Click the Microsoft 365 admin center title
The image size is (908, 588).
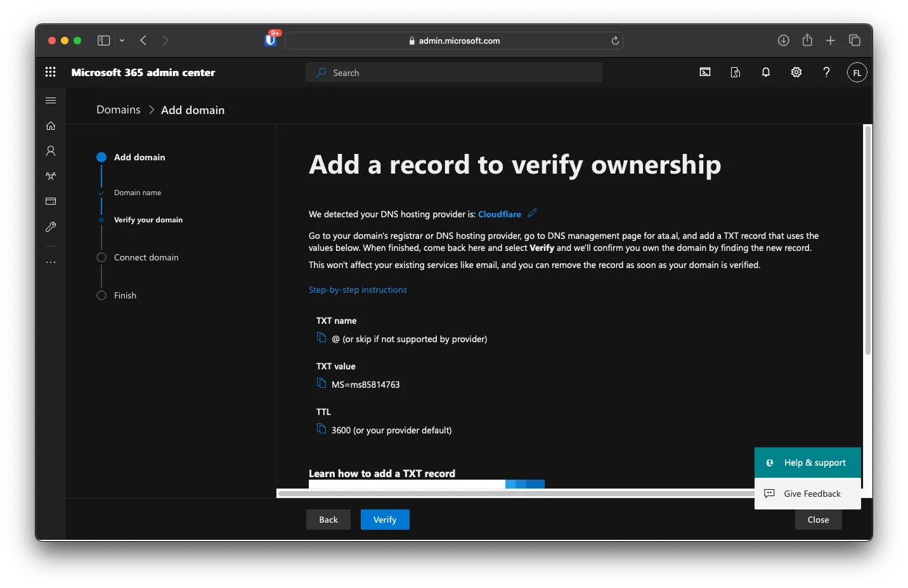point(143,72)
